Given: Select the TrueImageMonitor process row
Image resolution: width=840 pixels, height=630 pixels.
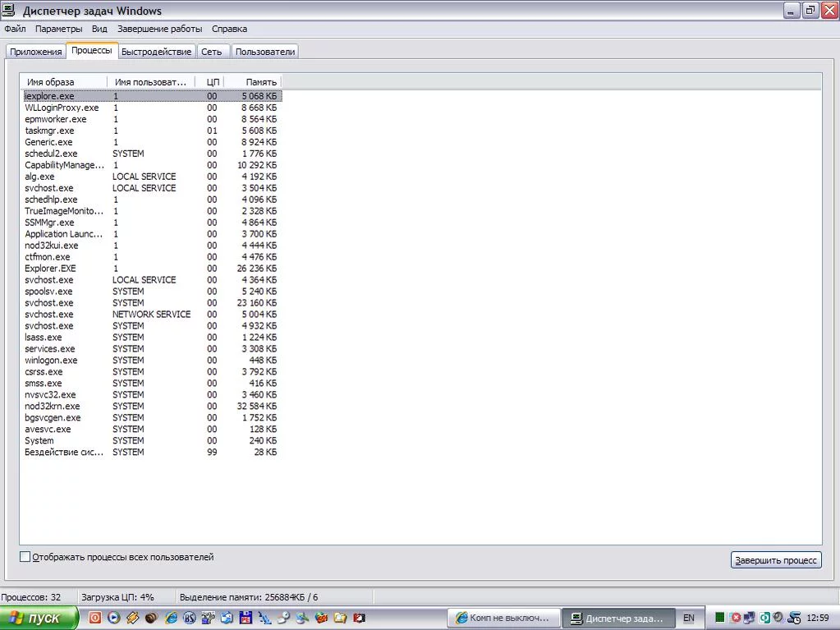Looking at the screenshot, I should [x=152, y=211].
